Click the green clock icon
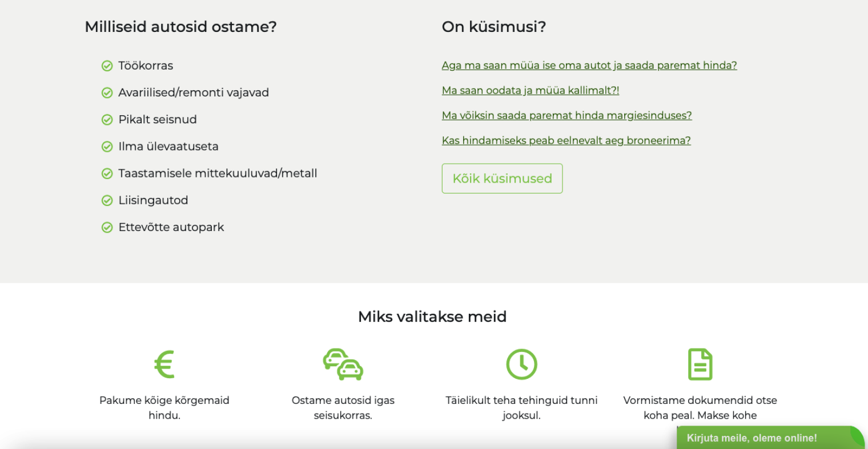 pos(521,364)
